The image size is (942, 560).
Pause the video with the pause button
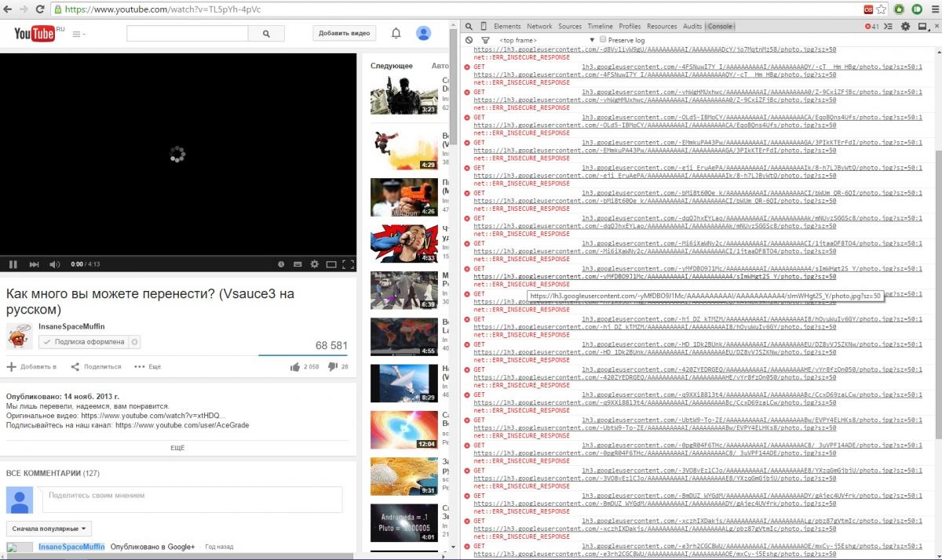13,264
